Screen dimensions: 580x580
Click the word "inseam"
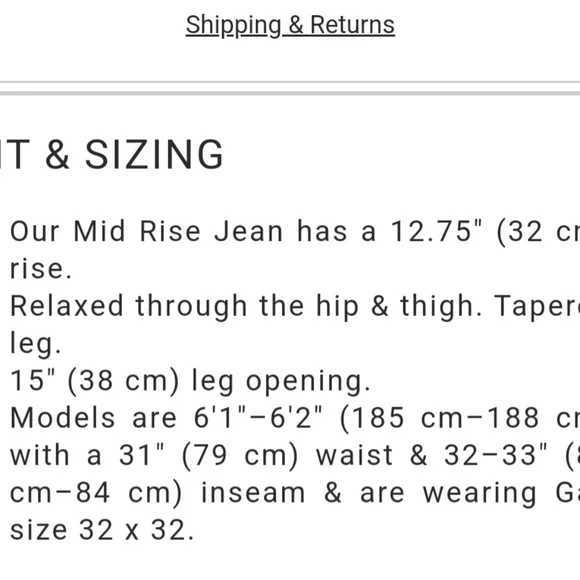[253, 493]
